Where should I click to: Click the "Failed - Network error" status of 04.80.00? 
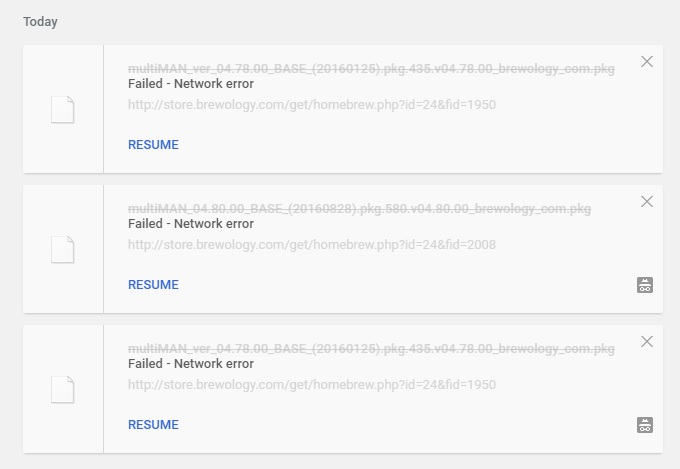[x=191, y=224]
